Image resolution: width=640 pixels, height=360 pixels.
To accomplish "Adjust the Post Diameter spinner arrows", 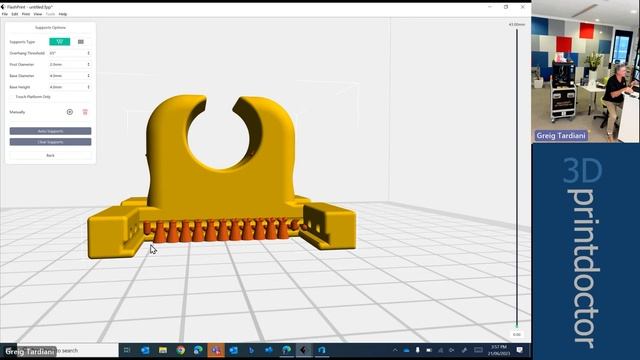I will pyautogui.click(x=89, y=64).
